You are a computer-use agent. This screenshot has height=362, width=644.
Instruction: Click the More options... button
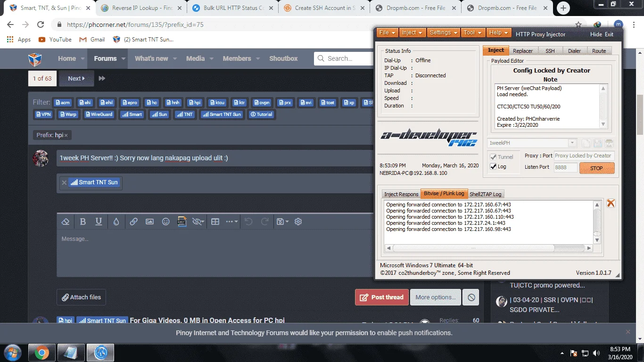click(x=435, y=297)
